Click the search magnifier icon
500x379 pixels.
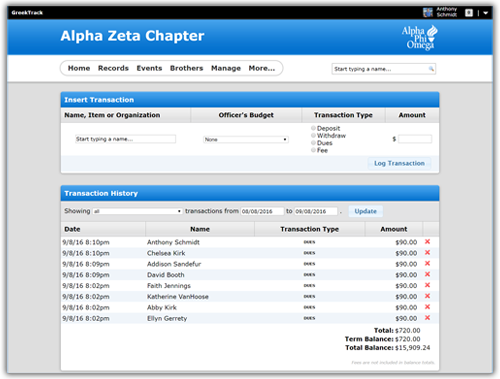click(x=431, y=69)
